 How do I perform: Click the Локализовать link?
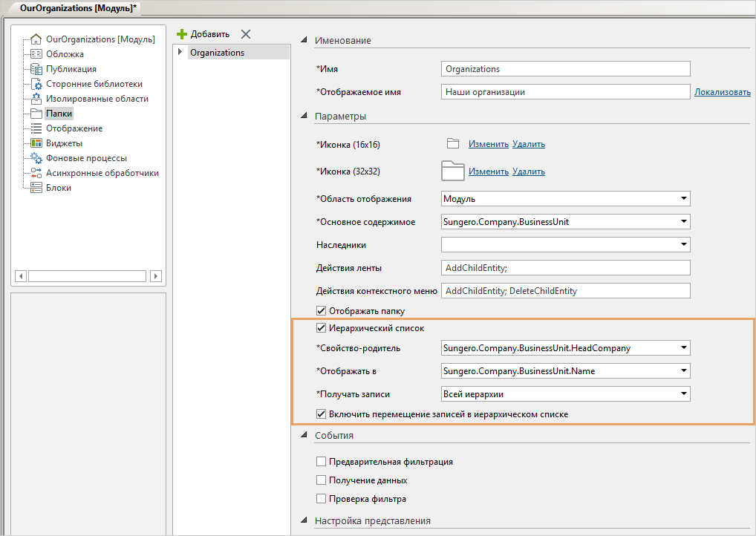tap(723, 92)
